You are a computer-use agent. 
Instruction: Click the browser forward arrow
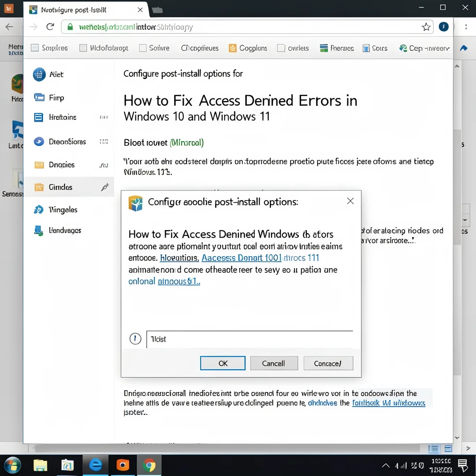(33, 27)
